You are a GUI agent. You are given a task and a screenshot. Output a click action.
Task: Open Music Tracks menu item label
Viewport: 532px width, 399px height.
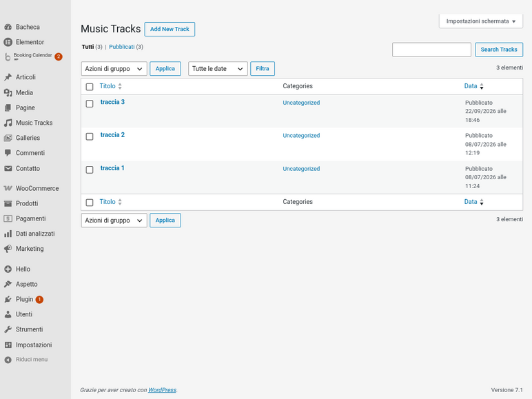34,123
